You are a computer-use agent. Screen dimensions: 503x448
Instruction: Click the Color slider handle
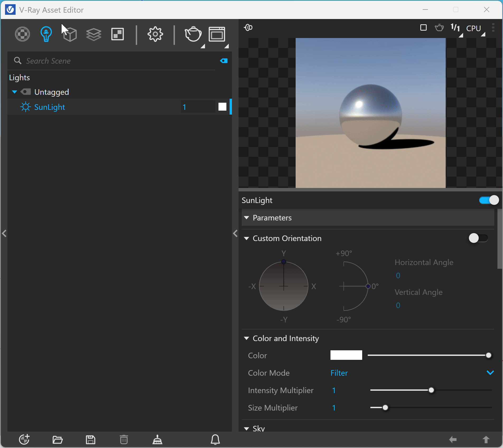coord(488,355)
